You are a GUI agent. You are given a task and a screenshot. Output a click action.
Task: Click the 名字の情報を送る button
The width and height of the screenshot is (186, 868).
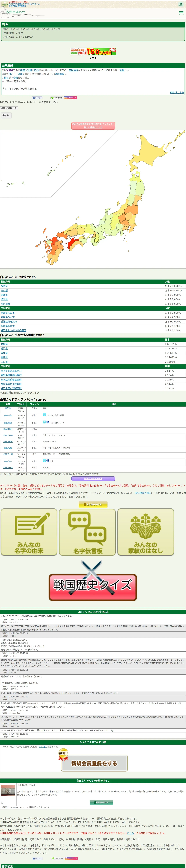click(x=9, y=108)
